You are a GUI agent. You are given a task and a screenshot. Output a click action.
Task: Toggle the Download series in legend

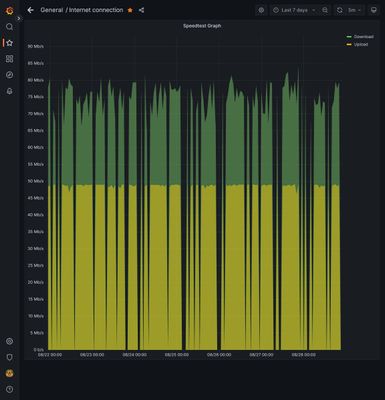coord(363,37)
